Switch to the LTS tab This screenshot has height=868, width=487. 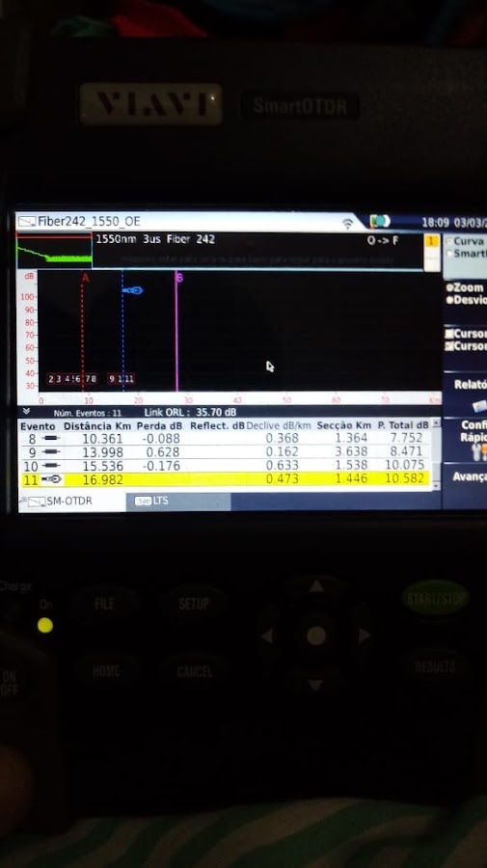tap(178, 501)
